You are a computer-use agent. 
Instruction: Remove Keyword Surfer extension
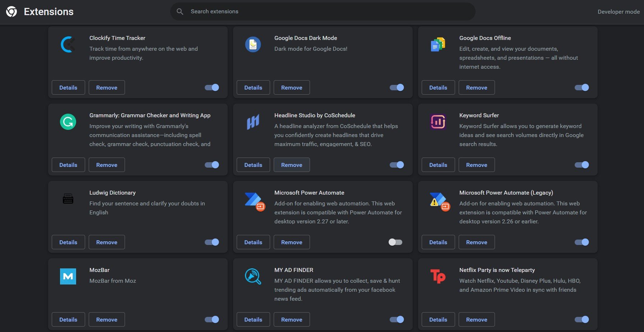tap(477, 165)
